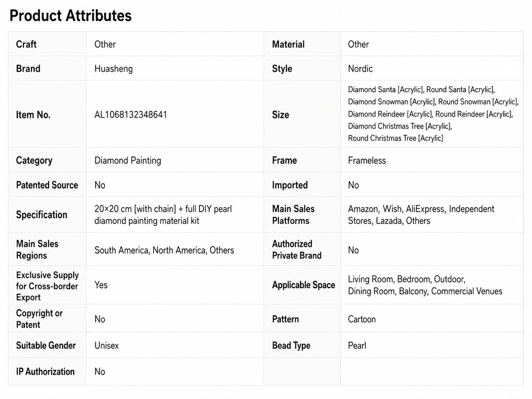Click the Diamond Santa size options text
This screenshot has width=532, height=399.
(433, 114)
